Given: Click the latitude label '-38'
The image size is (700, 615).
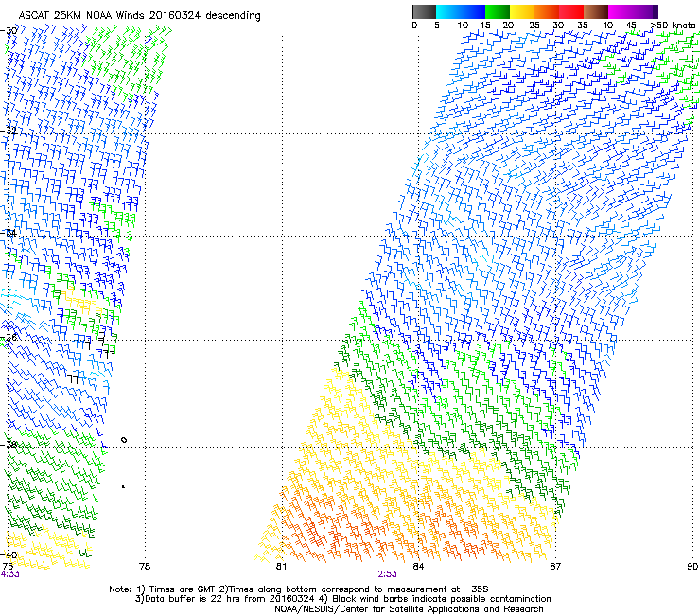Looking at the screenshot, I should pos(9,445).
